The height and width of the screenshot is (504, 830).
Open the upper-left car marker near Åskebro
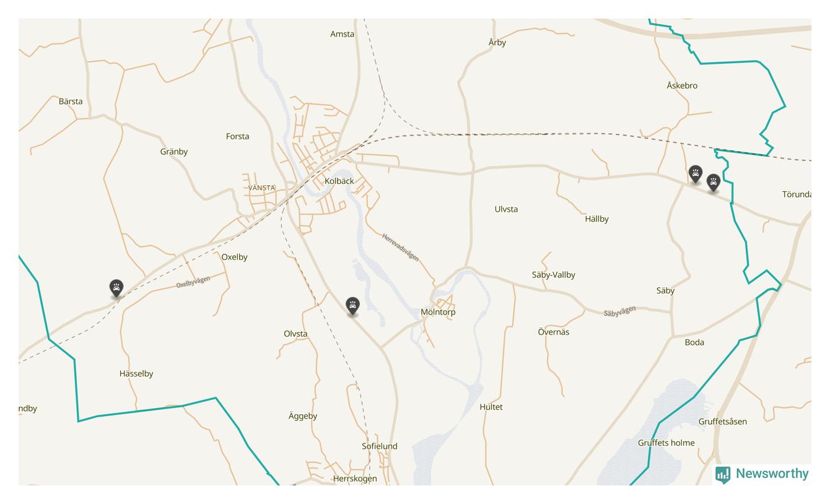[x=696, y=174]
